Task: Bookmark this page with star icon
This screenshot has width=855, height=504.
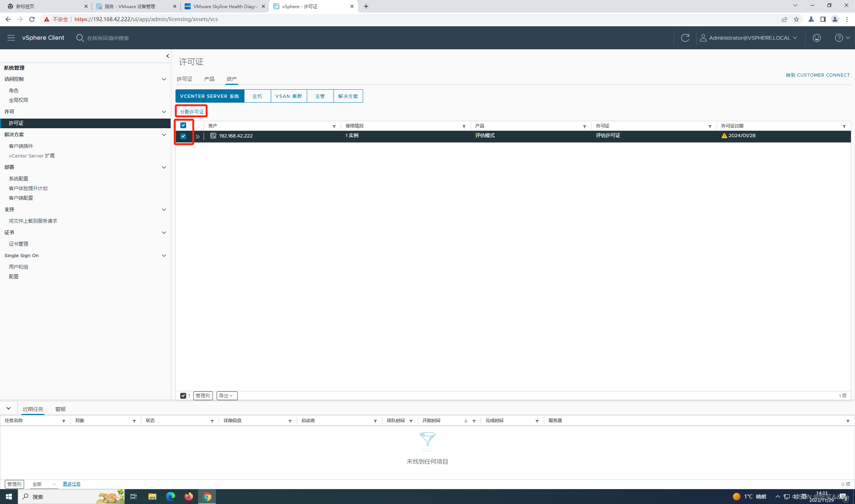Action: tap(796, 19)
